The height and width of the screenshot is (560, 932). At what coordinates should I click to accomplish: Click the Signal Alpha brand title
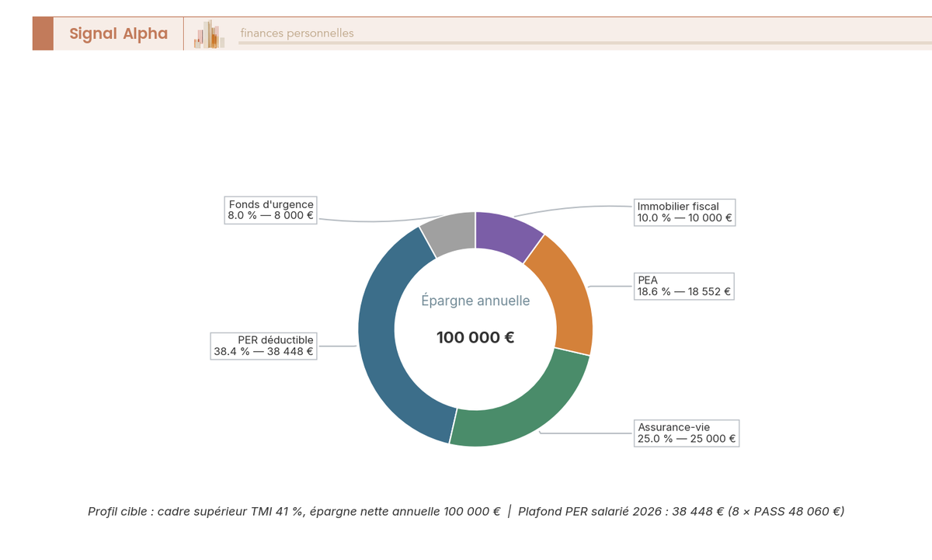click(x=118, y=33)
